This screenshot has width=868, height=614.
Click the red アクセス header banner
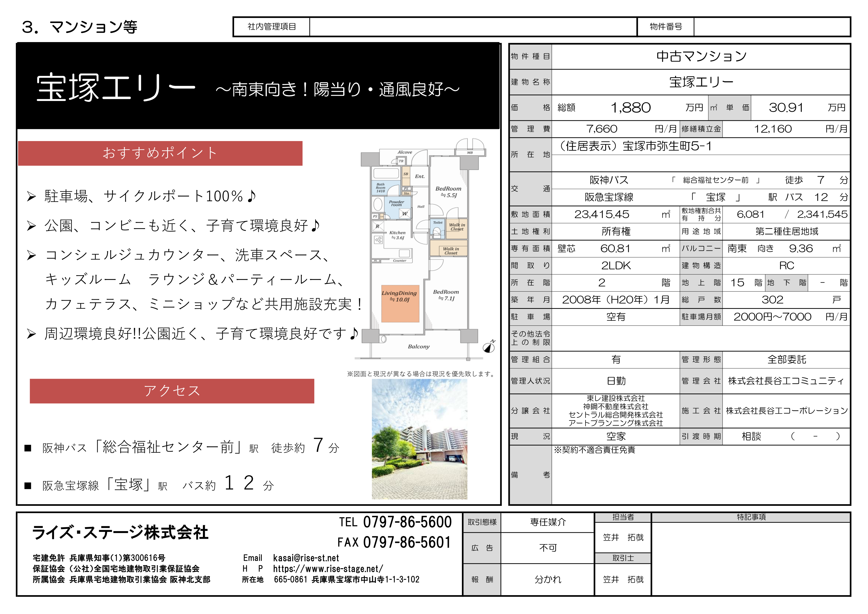pos(172,391)
